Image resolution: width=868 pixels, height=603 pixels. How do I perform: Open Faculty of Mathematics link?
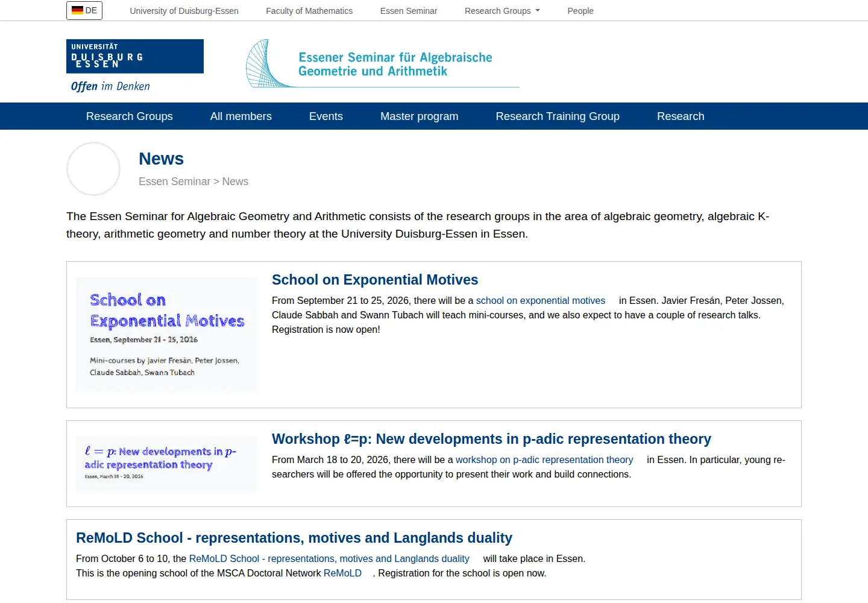pos(309,11)
